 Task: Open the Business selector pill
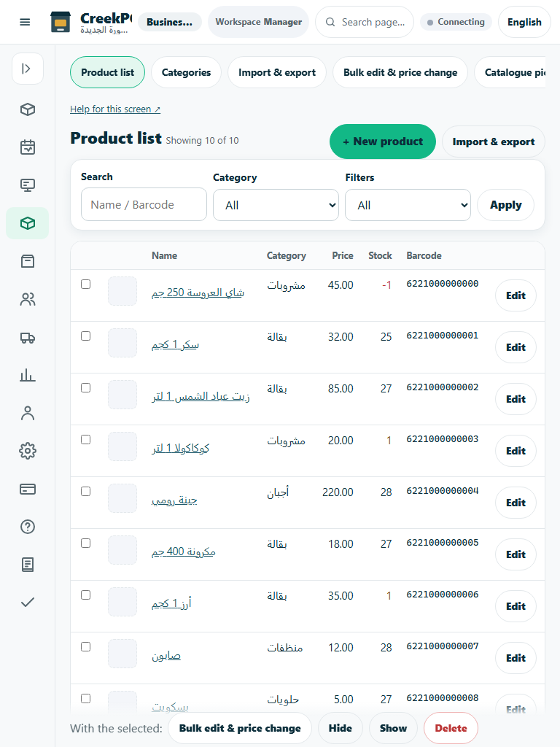[169, 22]
